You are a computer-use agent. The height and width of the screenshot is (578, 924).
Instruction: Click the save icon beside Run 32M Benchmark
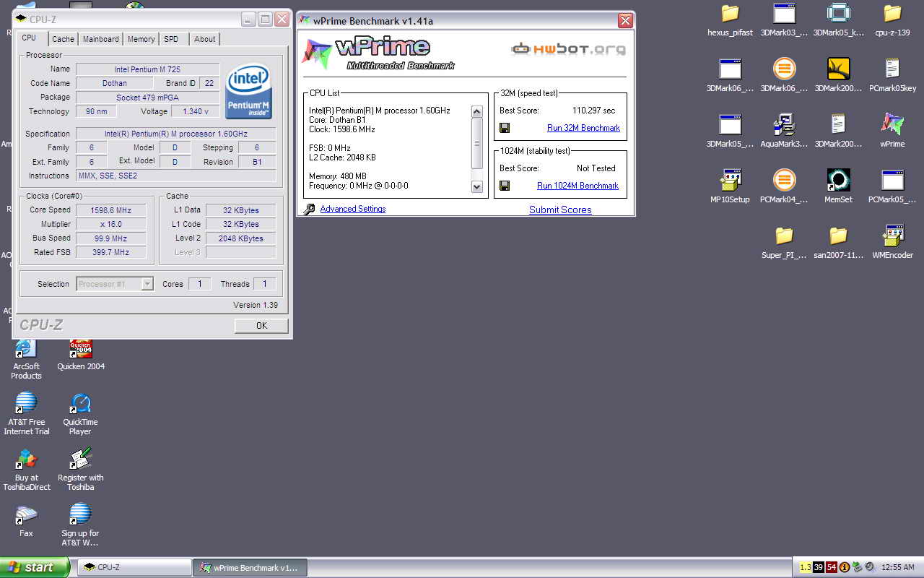click(x=505, y=128)
